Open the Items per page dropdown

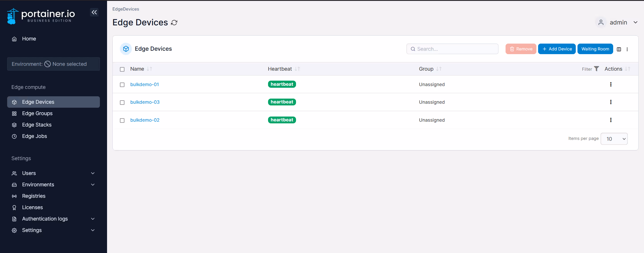point(614,139)
